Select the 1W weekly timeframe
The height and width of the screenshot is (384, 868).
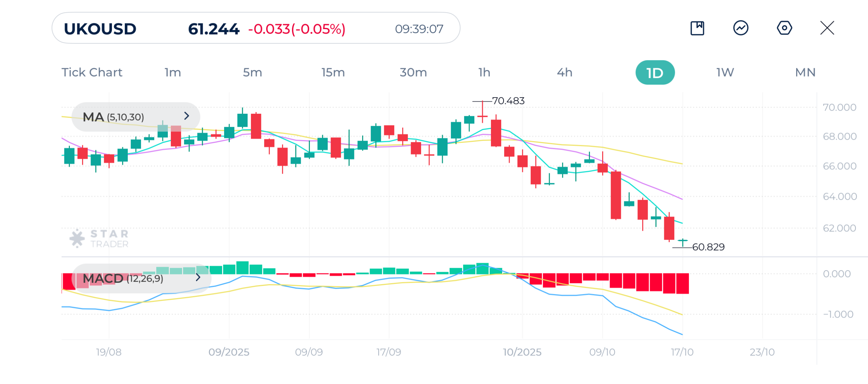[725, 72]
